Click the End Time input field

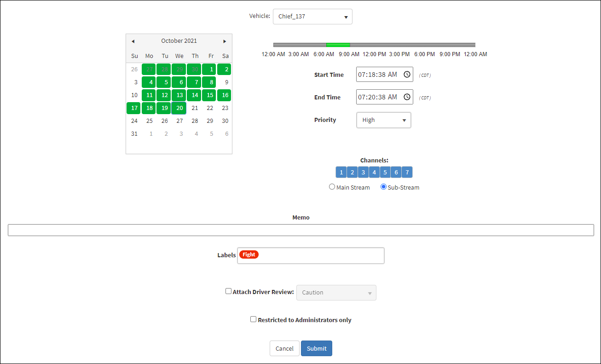(x=385, y=97)
